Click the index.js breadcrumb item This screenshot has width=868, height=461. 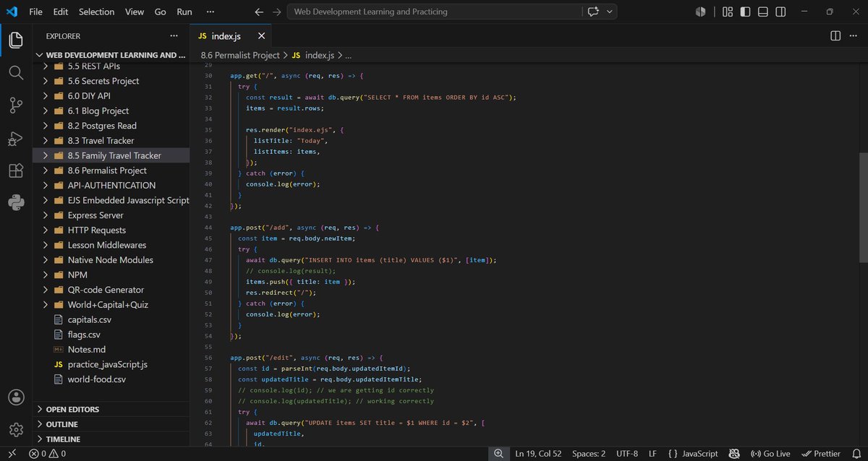313,55
